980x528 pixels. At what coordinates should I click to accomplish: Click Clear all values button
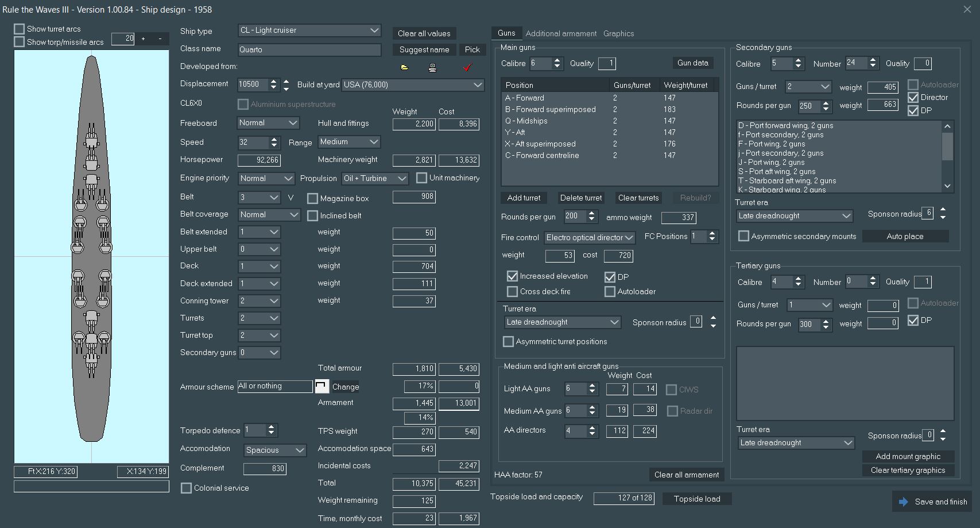click(x=424, y=33)
